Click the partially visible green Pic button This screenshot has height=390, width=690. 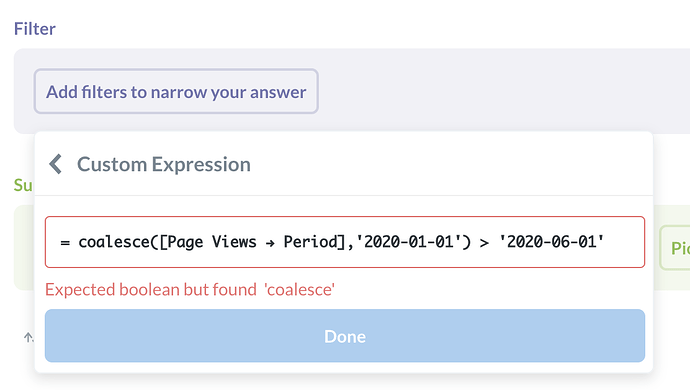coord(675,248)
